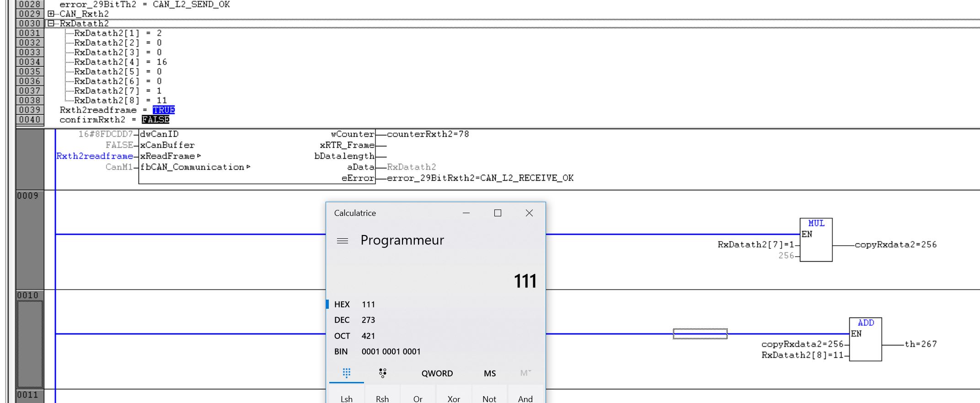Select the DEC number base
Viewport: 980px width, 403px height.
pos(342,320)
